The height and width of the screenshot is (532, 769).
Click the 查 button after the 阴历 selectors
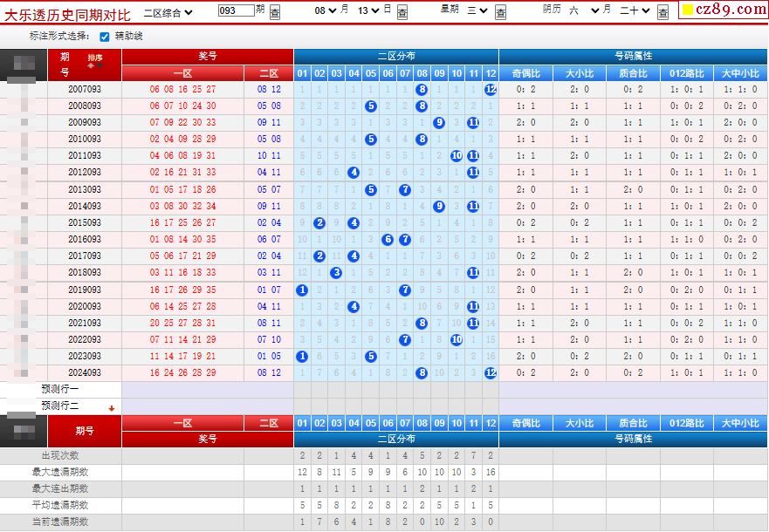663,11
